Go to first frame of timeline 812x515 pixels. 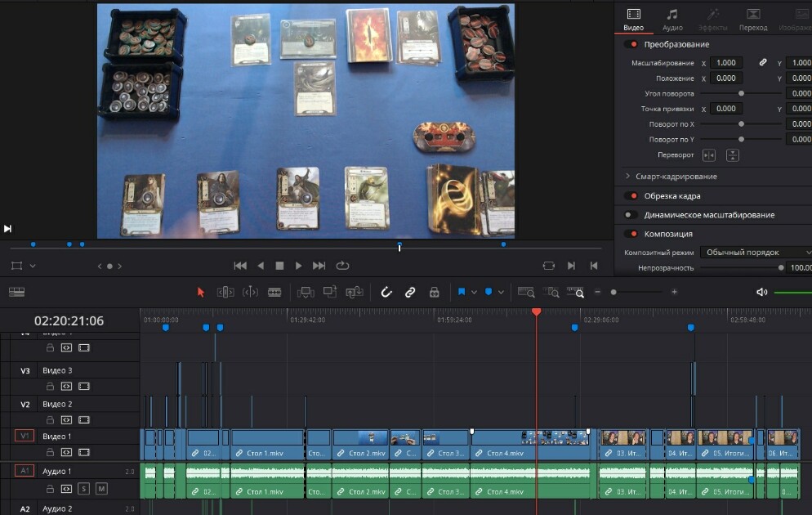pyautogui.click(x=240, y=266)
